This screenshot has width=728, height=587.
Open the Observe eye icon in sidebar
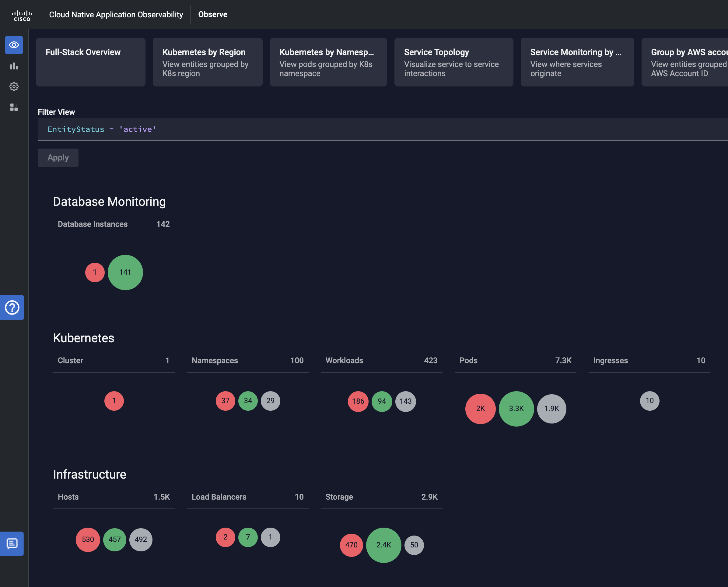click(14, 45)
